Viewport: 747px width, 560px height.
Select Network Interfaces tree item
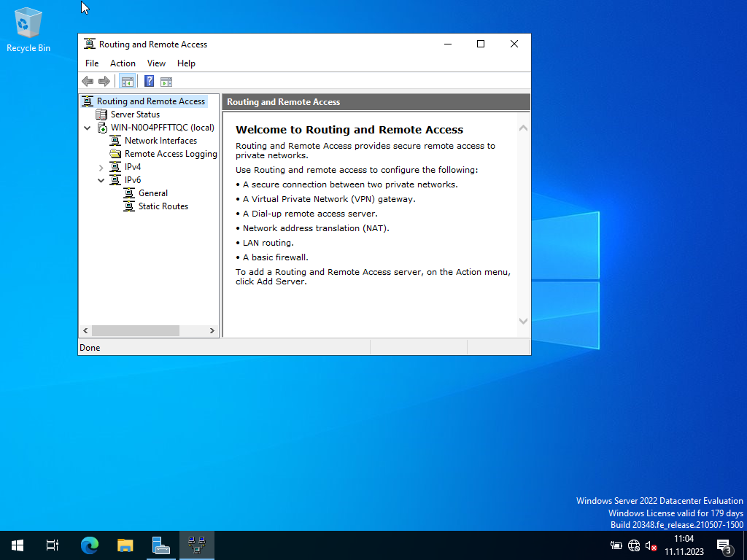[x=160, y=141]
